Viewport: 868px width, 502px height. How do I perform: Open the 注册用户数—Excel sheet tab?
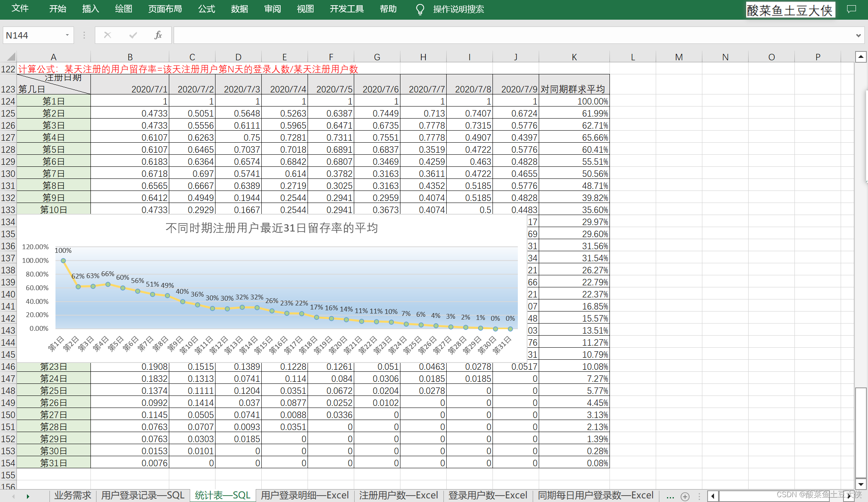pyautogui.click(x=398, y=495)
